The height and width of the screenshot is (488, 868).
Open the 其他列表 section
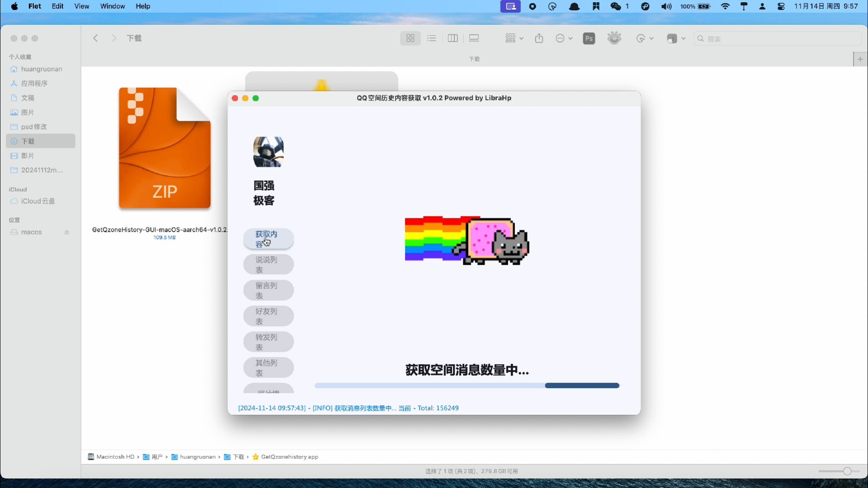269,368
